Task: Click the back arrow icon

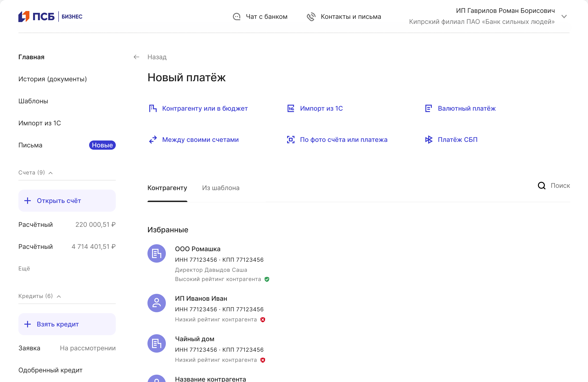Action: click(136, 57)
